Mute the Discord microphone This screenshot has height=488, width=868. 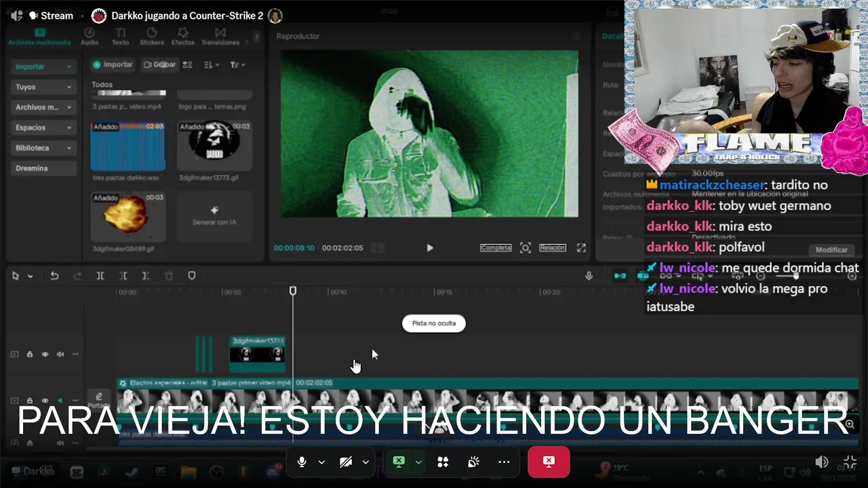click(302, 462)
